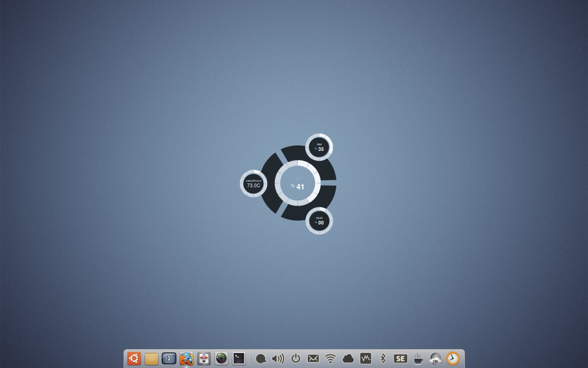Open the Terminal from the dock
Screen dimensions: 588x368
[x=239, y=358]
